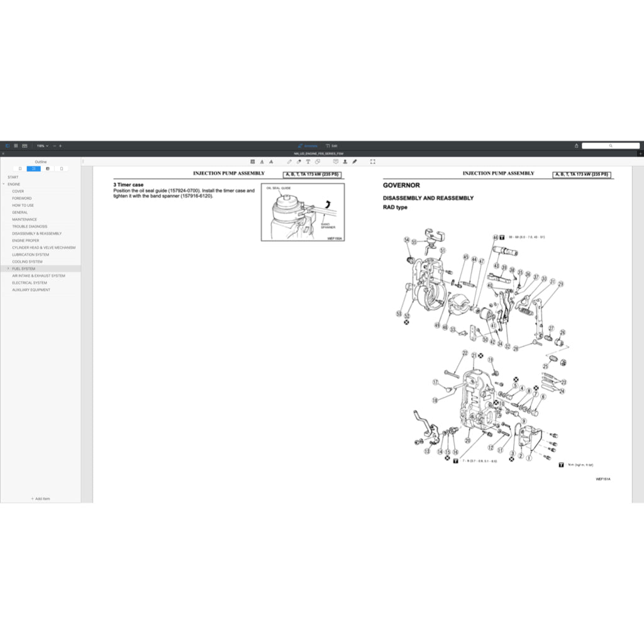The width and height of the screenshot is (644, 644).
Task: Expand the FUEL SYSTEM outline entry
Action: 9,269
